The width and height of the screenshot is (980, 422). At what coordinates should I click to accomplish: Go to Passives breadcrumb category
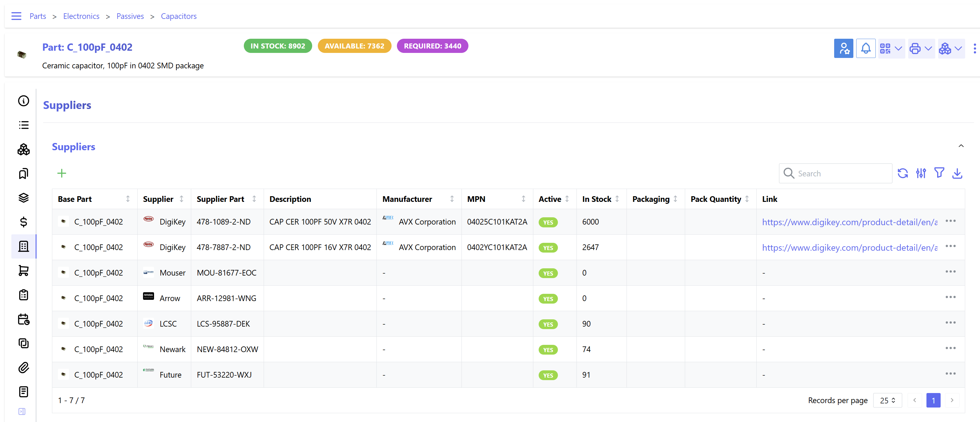click(x=130, y=16)
